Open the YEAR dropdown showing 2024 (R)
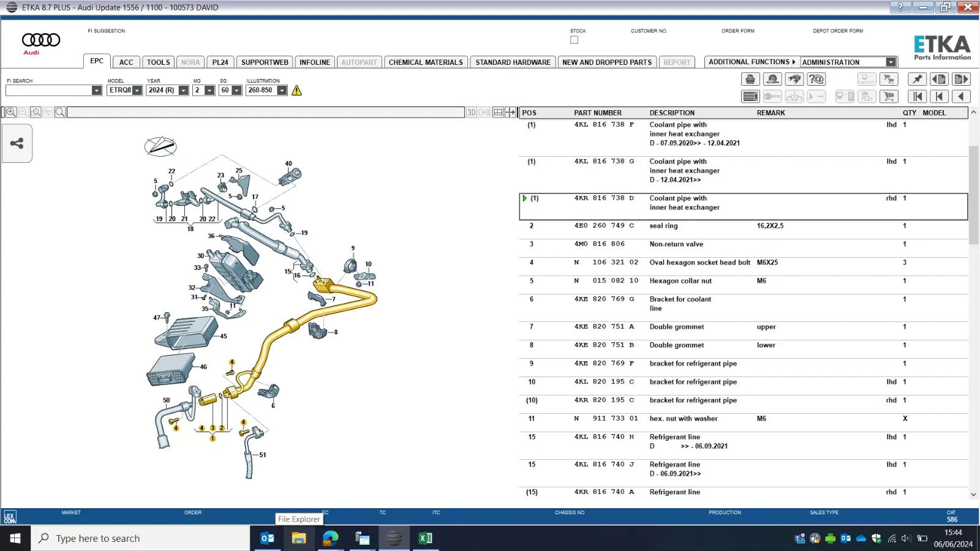This screenshot has height=551, width=980. click(x=183, y=91)
